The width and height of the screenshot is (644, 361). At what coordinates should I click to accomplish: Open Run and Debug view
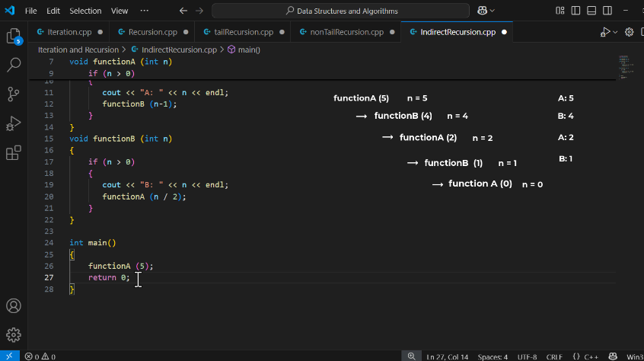pos(14,123)
